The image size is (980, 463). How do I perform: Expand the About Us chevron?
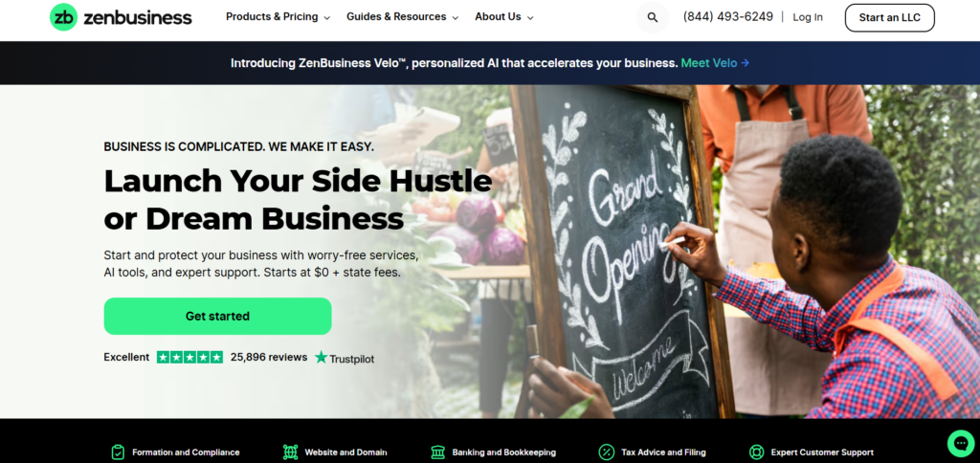530,18
